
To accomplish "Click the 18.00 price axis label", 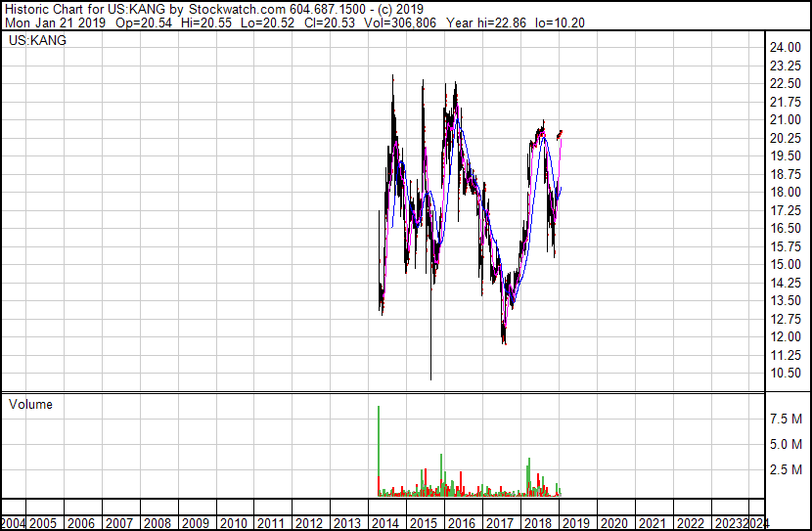I will pos(786,192).
